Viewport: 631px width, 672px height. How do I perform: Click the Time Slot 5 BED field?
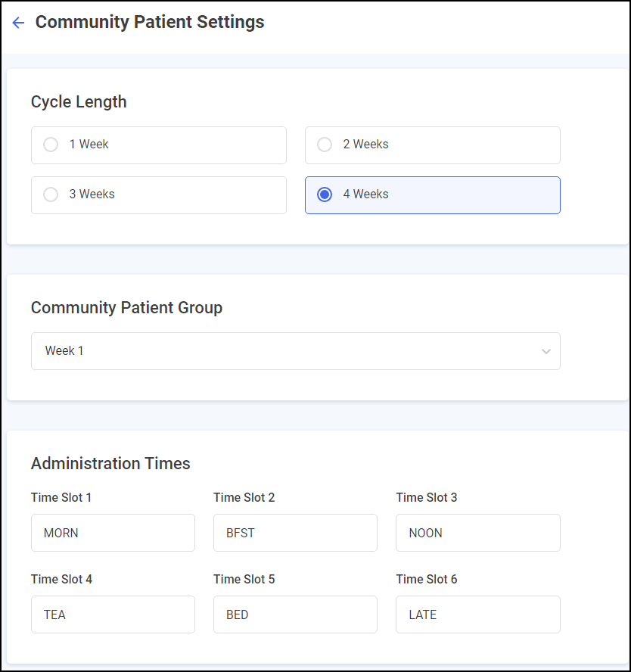295,614
